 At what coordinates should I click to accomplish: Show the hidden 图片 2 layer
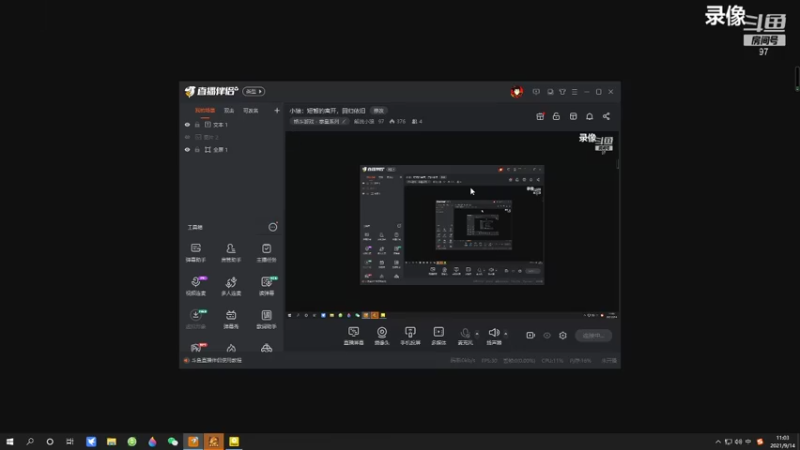coord(187,137)
